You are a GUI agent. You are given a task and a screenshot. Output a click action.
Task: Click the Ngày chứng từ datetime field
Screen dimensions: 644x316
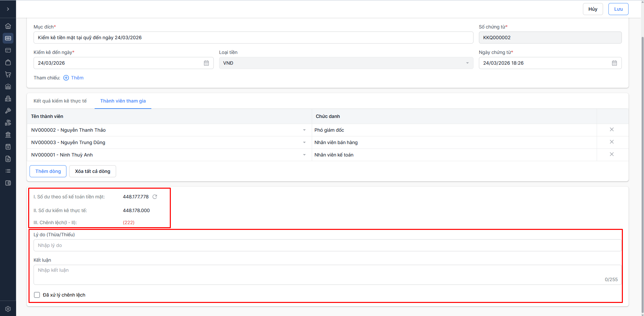550,63
